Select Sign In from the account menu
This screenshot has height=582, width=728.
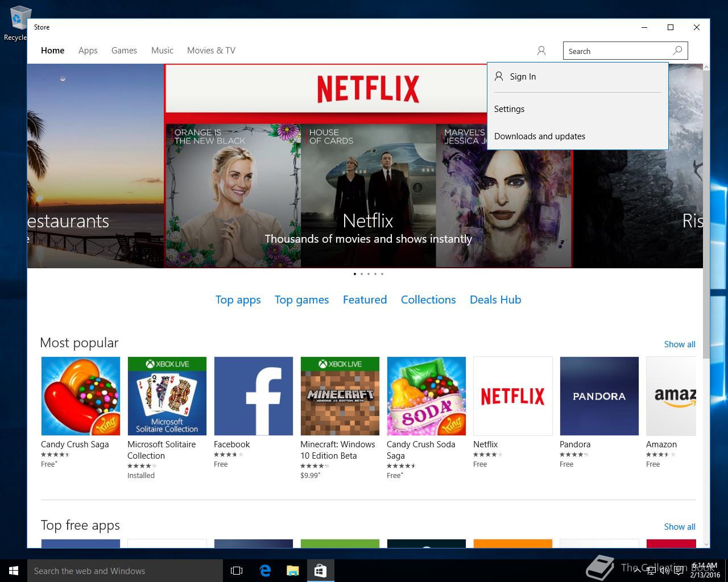(578, 77)
